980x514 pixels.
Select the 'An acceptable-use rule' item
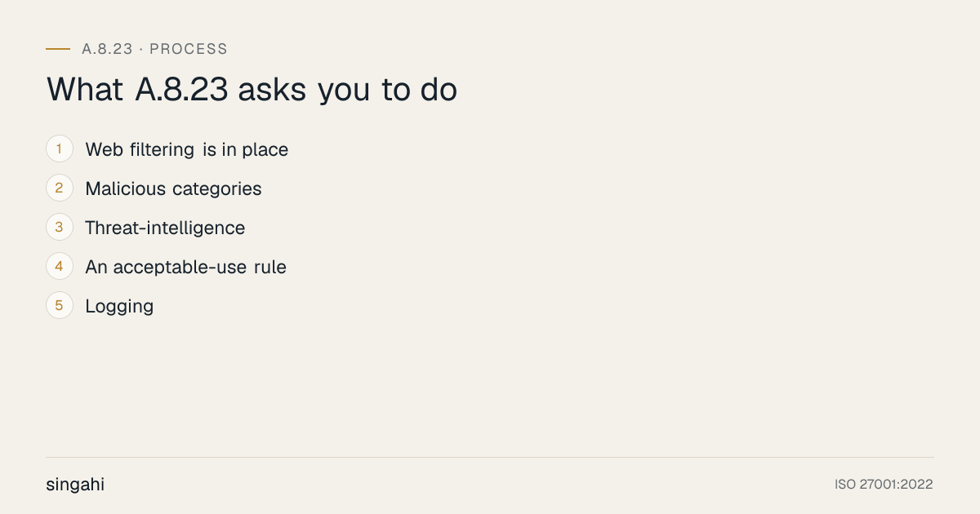pyautogui.click(x=185, y=267)
